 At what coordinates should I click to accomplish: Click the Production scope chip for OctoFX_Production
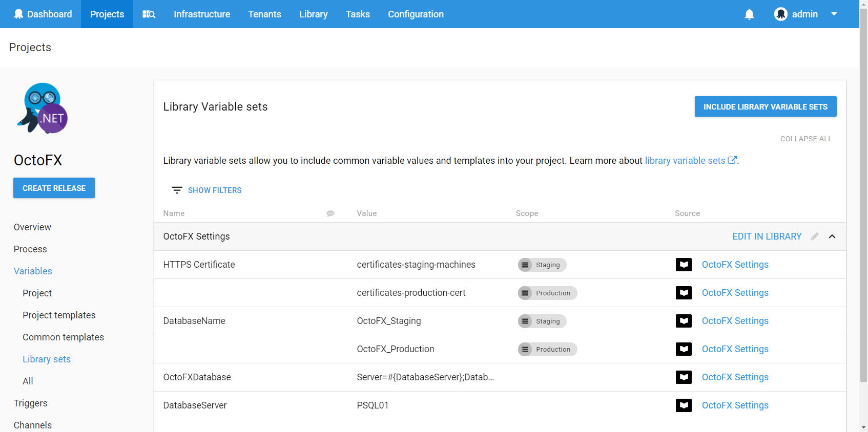[547, 349]
